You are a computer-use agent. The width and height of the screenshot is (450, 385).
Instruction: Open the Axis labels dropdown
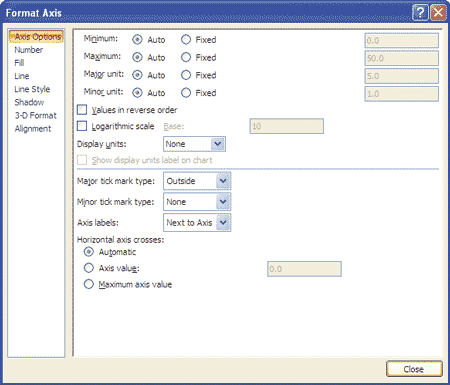[197, 223]
